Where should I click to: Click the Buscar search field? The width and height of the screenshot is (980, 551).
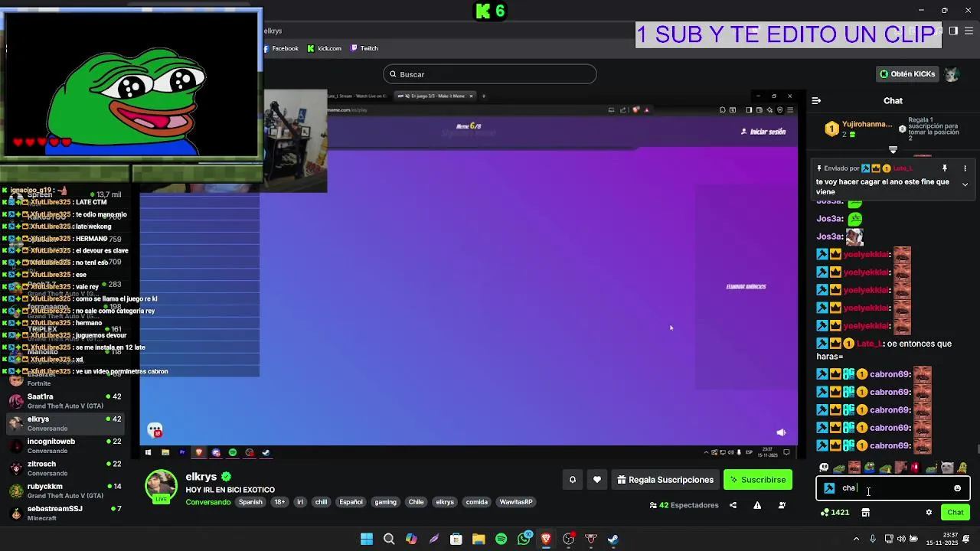tap(490, 74)
